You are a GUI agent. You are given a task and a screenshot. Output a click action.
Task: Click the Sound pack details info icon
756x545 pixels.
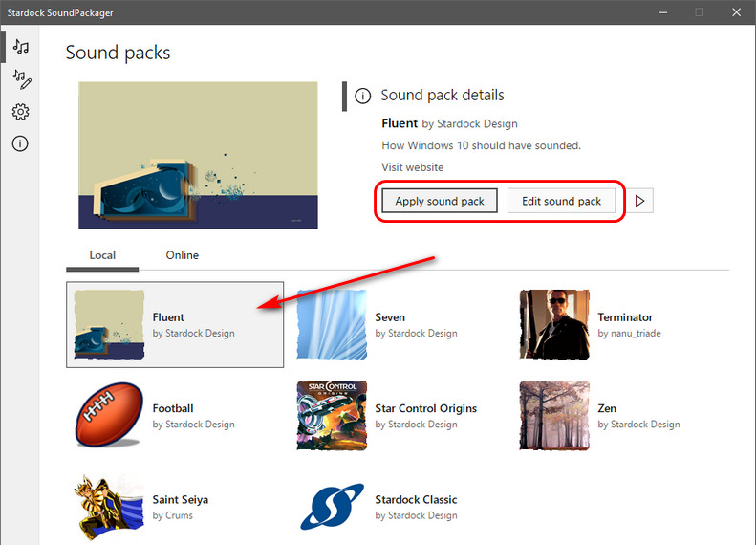(362, 96)
